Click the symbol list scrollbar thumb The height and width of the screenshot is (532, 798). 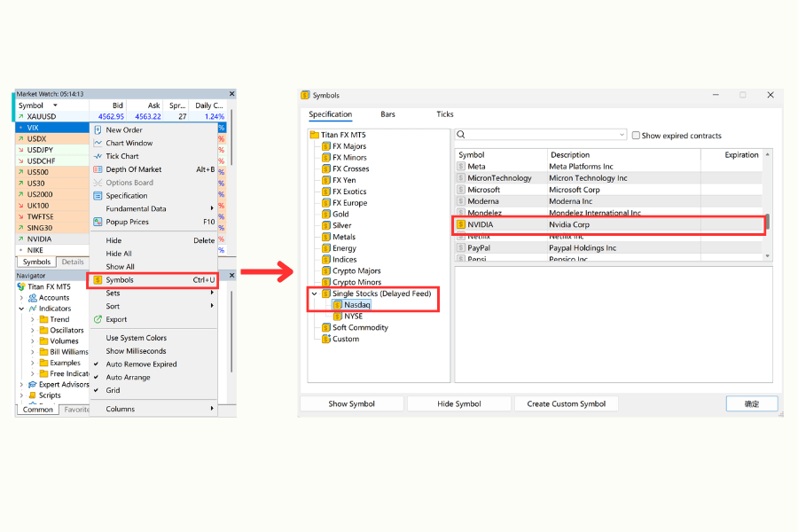(x=768, y=222)
